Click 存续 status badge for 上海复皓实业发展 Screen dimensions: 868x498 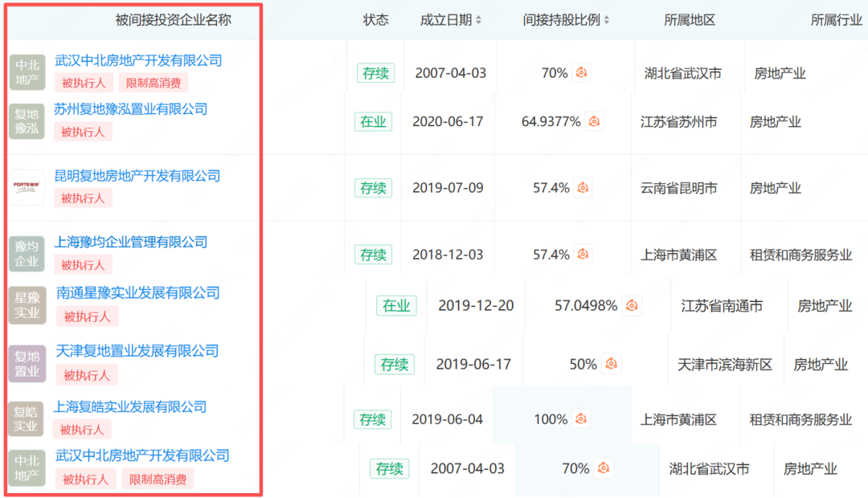(x=373, y=419)
